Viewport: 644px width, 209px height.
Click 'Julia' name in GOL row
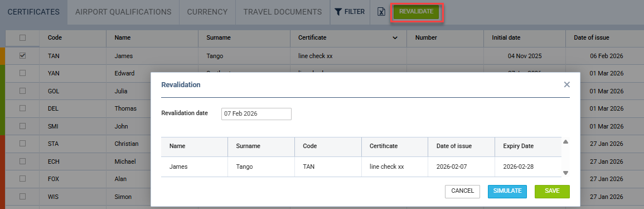tap(121, 91)
